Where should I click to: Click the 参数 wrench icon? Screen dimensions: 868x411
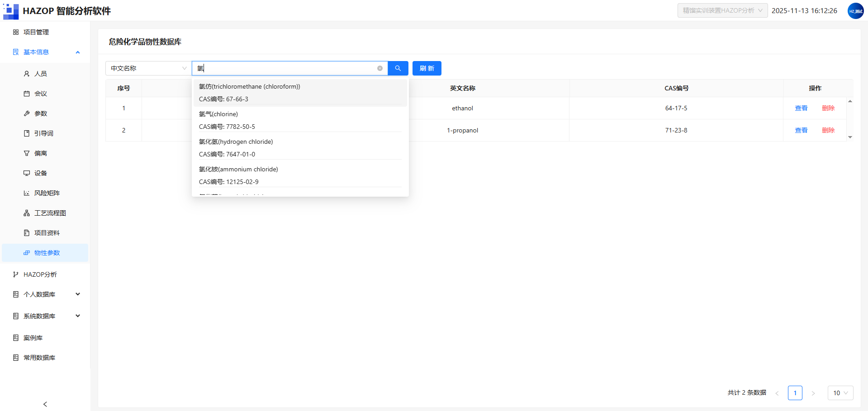pyautogui.click(x=27, y=113)
